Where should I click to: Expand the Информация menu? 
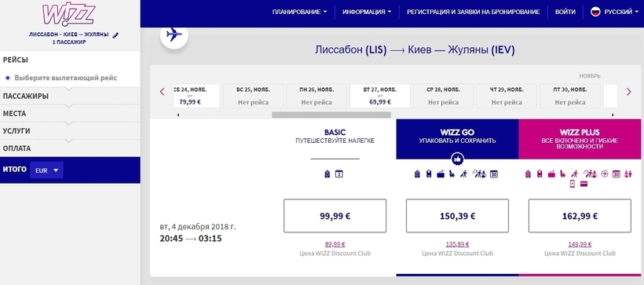tap(367, 12)
